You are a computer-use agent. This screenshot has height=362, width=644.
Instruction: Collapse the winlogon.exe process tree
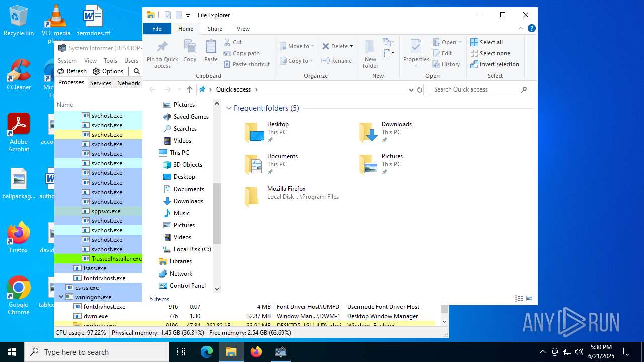point(61,297)
